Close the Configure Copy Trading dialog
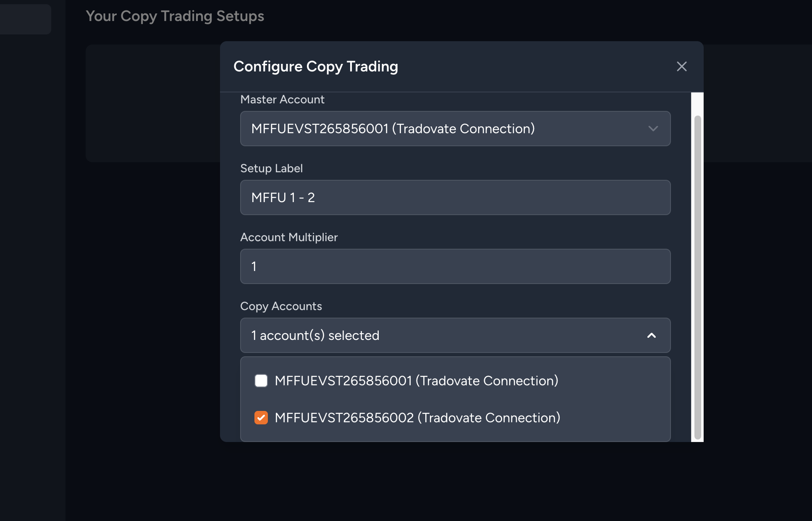 (x=681, y=66)
